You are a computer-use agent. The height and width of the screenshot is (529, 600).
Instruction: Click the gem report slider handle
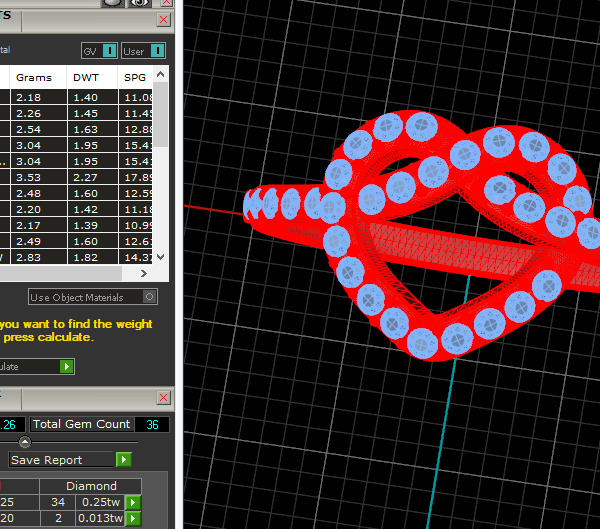pyautogui.click(x=25, y=442)
